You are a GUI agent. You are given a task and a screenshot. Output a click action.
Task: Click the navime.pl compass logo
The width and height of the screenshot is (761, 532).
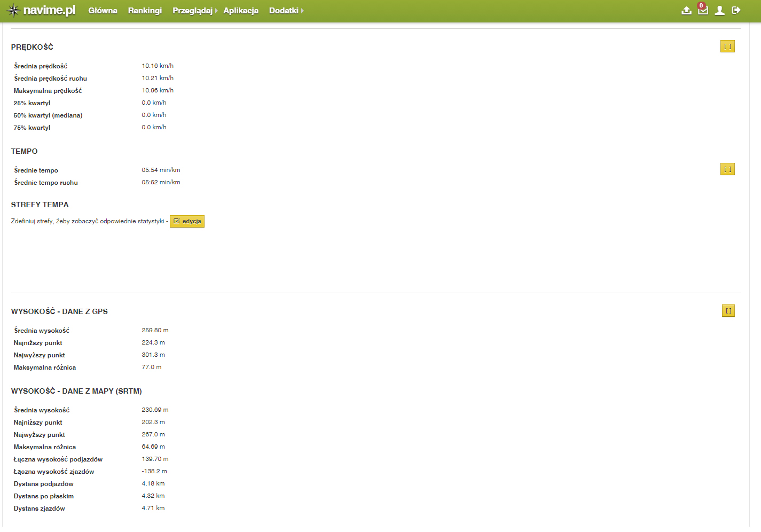tap(41, 11)
